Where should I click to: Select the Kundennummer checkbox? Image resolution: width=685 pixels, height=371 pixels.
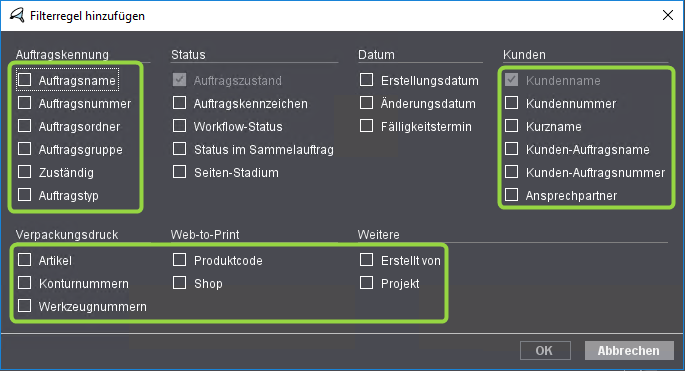coord(511,103)
